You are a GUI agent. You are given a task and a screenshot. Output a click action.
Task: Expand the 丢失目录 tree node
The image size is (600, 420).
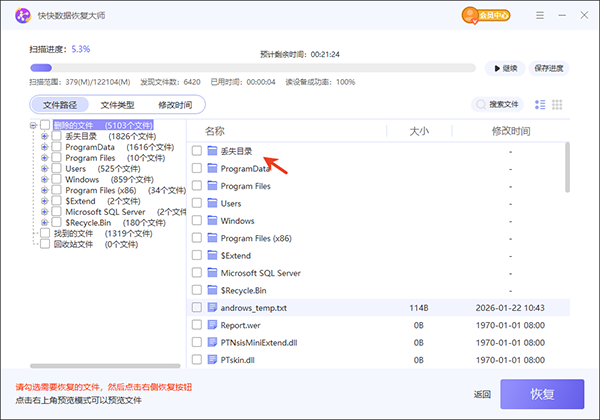44,136
